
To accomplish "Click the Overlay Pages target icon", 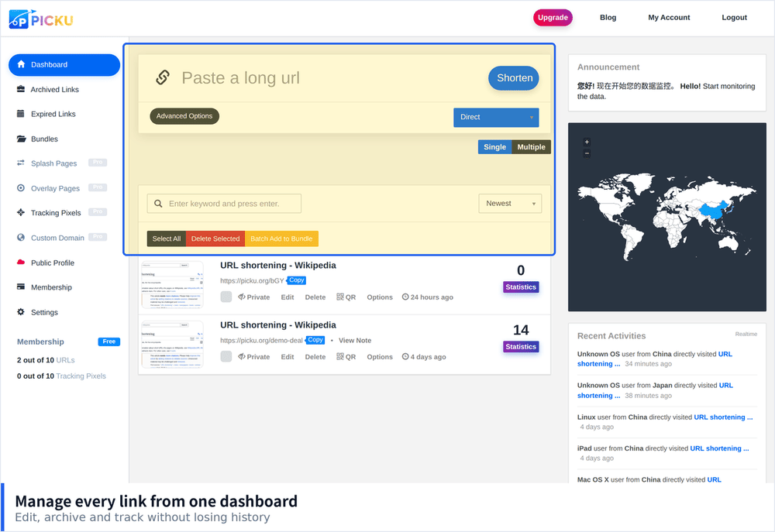I will (21, 187).
